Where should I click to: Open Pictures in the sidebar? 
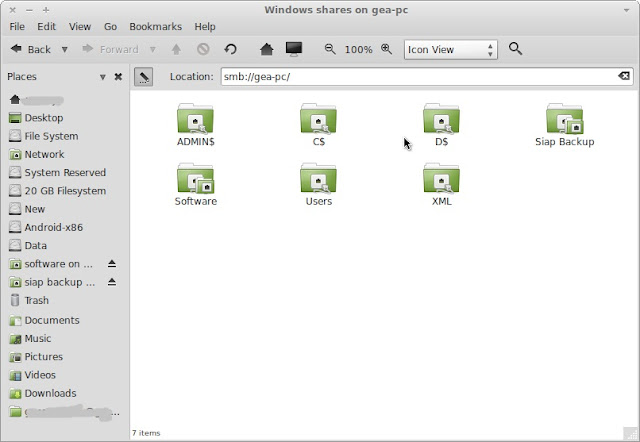36,357
